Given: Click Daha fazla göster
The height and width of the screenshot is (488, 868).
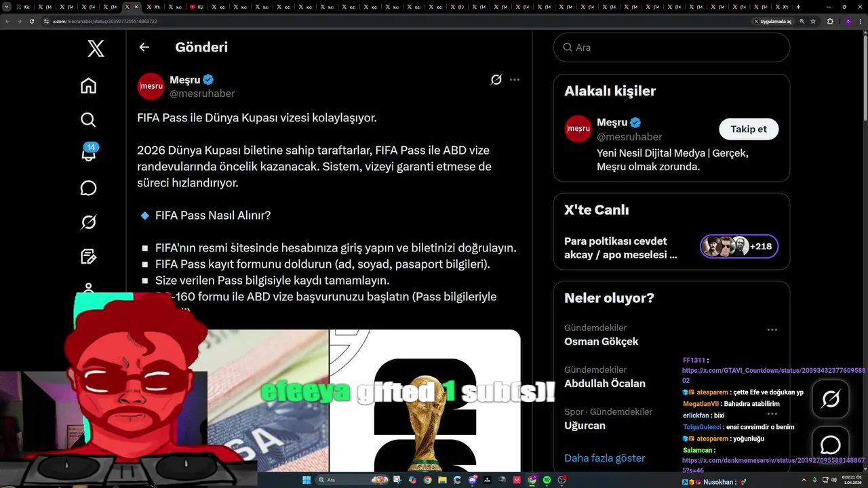Looking at the screenshot, I should coord(604,458).
